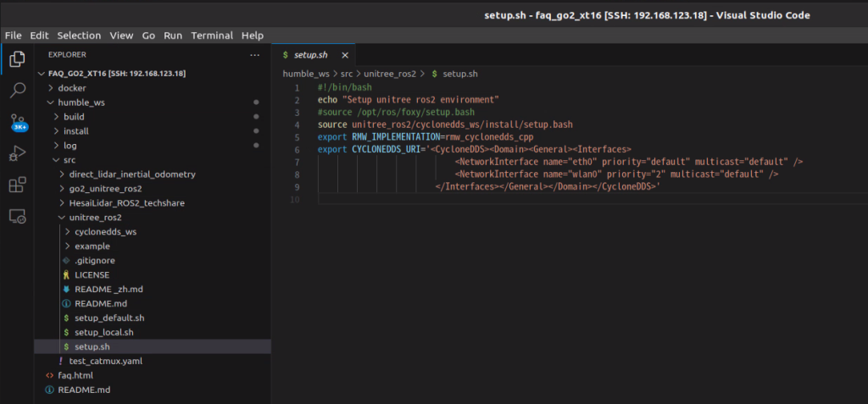
Task: Open setup_local.sh in explorer
Action: pyautogui.click(x=104, y=332)
